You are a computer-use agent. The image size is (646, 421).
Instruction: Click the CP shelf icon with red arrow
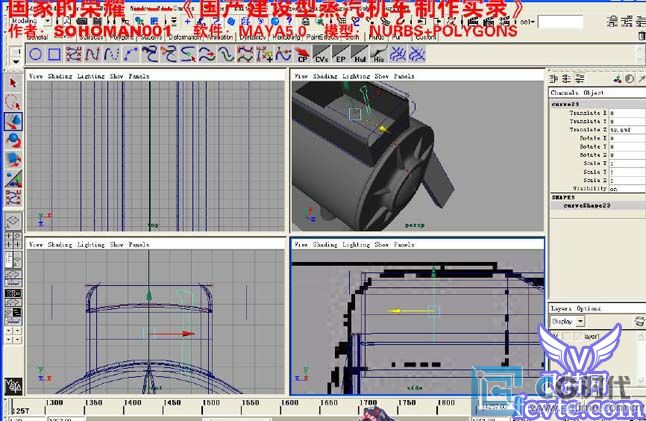coord(302,54)
